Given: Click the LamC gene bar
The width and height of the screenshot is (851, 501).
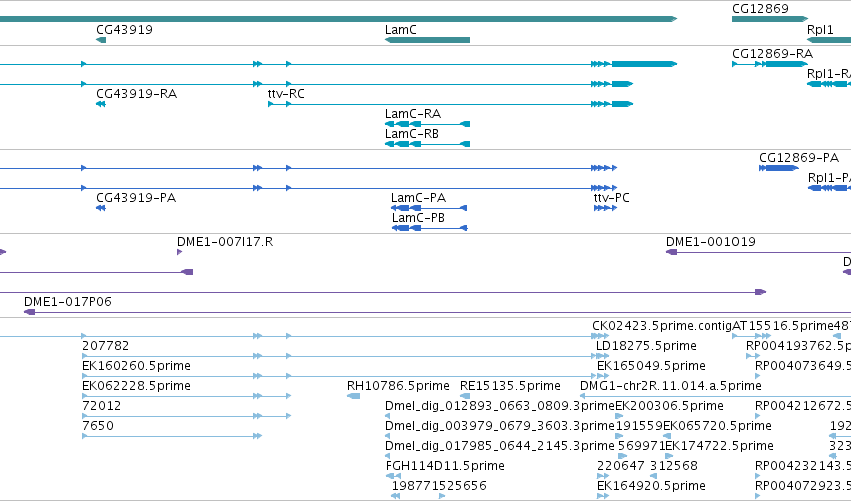Looking at the screenshot, I should (x=427, y=40).
